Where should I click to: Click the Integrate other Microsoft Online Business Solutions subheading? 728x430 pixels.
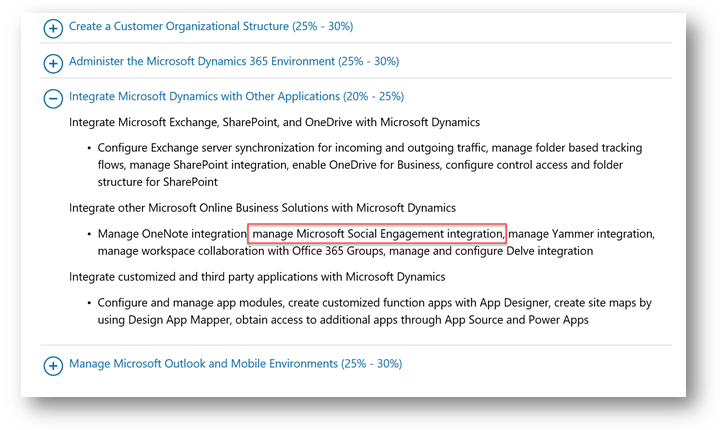pyautogui.click(x=262, y=207)
